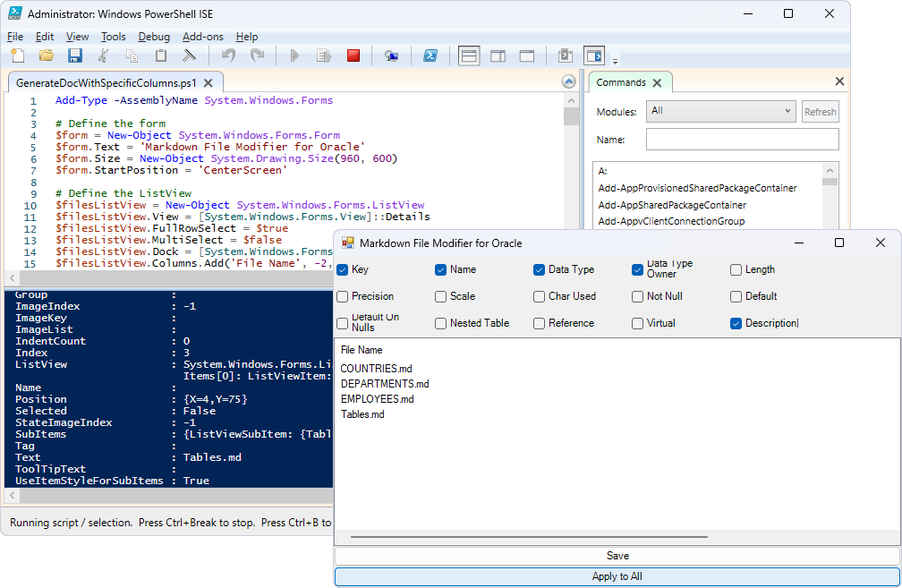Uncheck the Data Type Owner checkbox
Viewport: 902px width, 588px height.
click(x=637, y=270)
